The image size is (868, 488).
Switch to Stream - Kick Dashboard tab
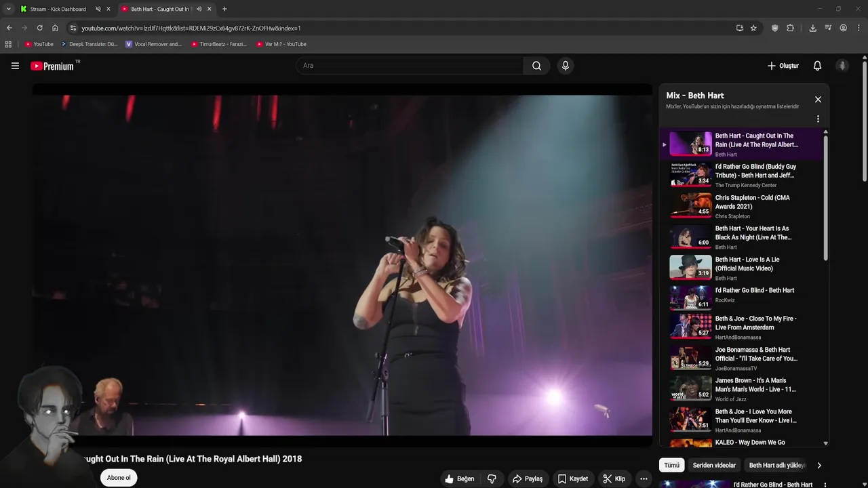pos(58,9)
